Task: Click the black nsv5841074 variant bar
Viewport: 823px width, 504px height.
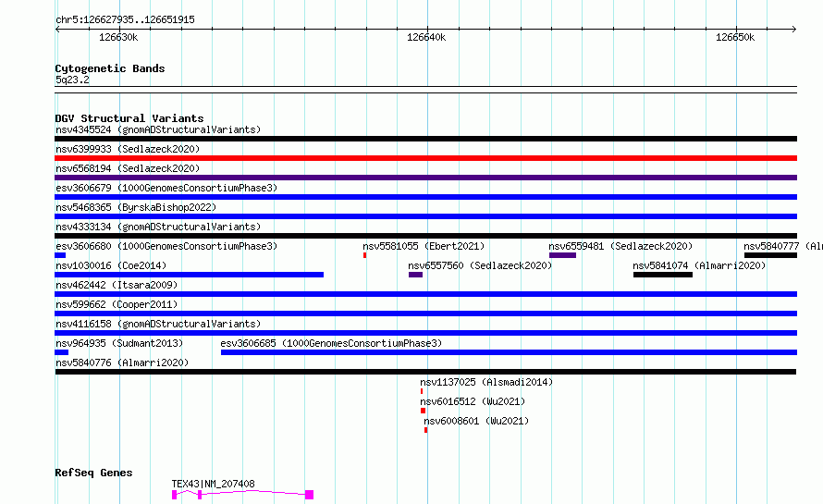Action: [663, 275]
